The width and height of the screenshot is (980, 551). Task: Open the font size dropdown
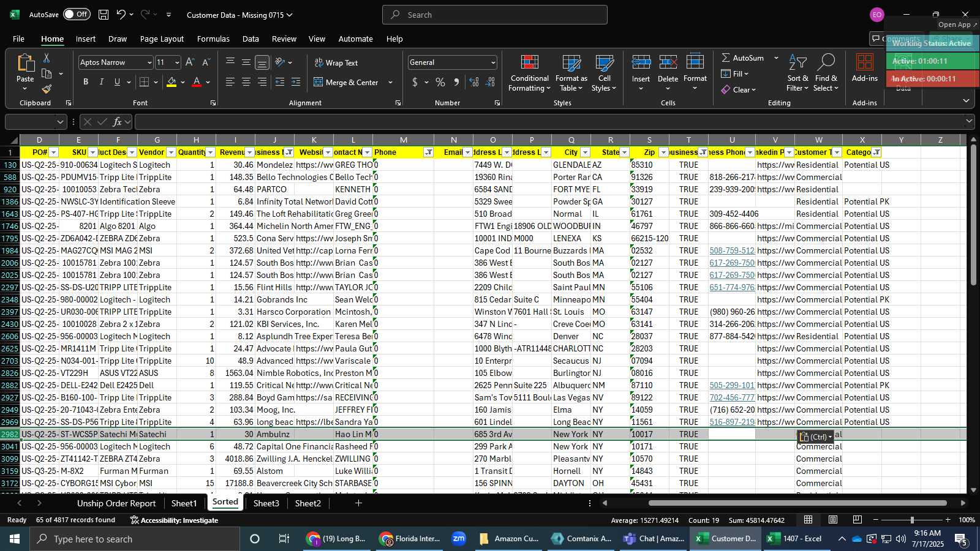[177, 62]
